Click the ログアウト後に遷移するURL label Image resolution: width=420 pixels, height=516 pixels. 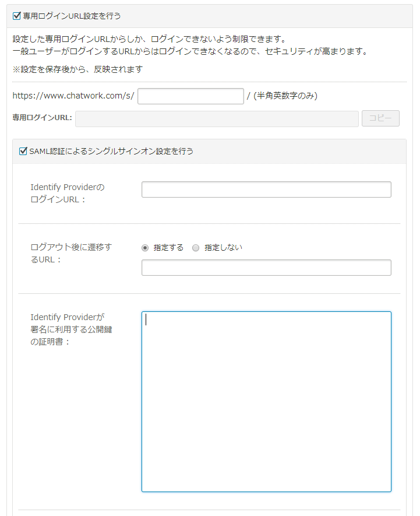[x=70, y=253]
